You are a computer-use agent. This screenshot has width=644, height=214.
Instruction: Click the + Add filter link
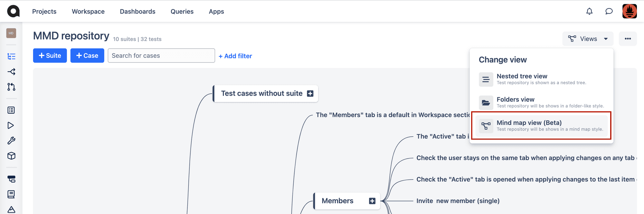pyautogui.click(x=235, y=56)
